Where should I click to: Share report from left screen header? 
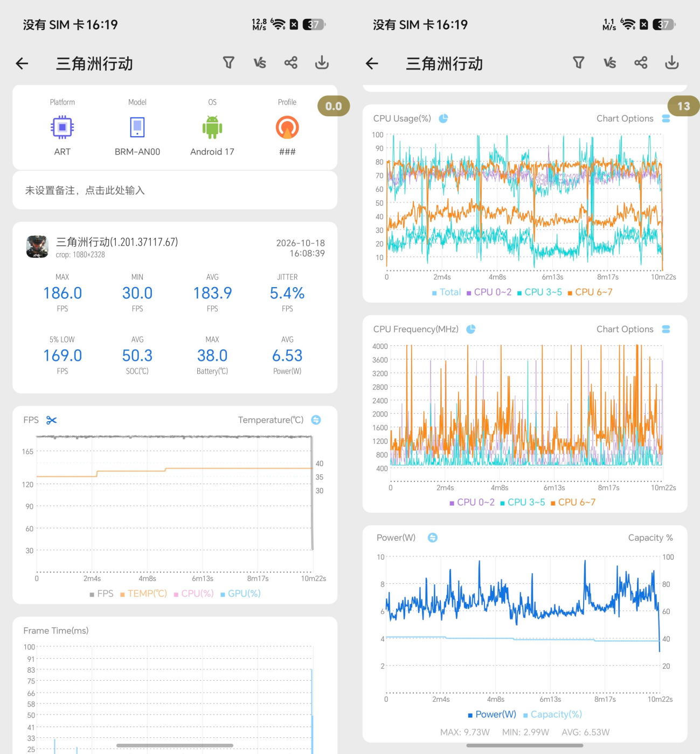291,63
